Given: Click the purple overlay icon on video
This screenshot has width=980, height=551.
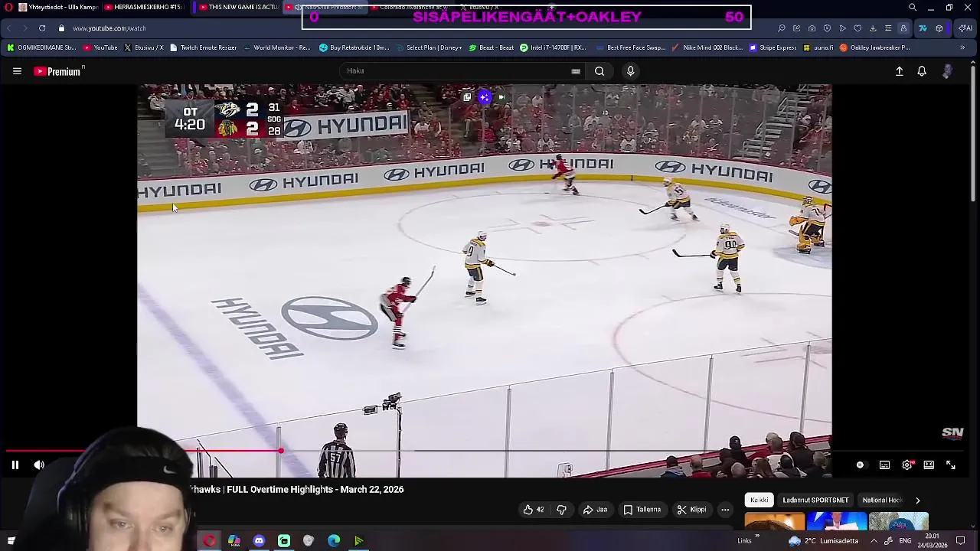Looking at the screenshot, I should pos(484,97).
